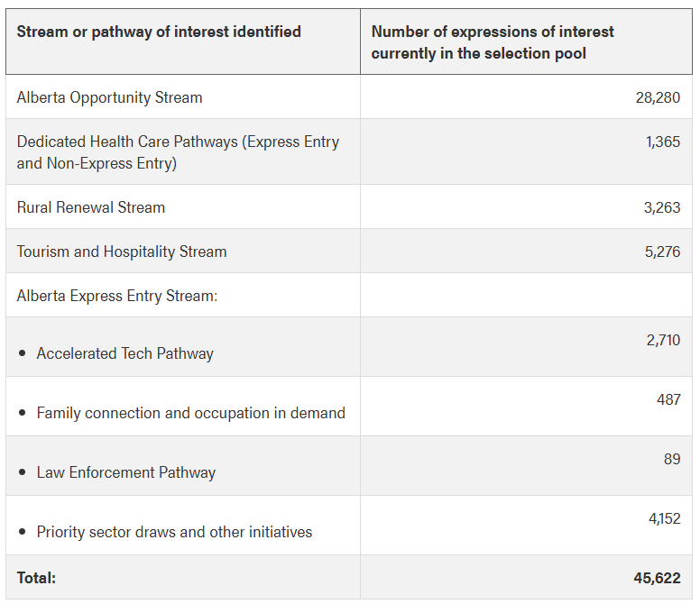Select the 5,276 count value

[662, 252]
